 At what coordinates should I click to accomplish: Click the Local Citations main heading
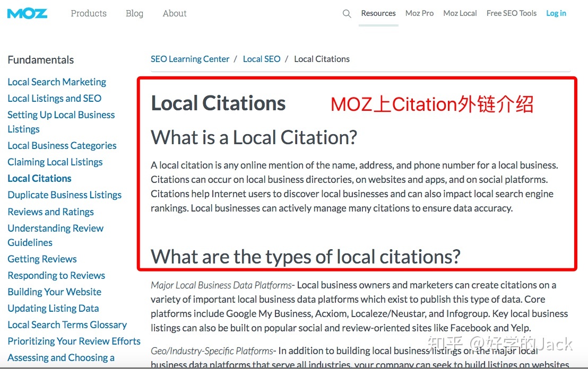(218, 103)
